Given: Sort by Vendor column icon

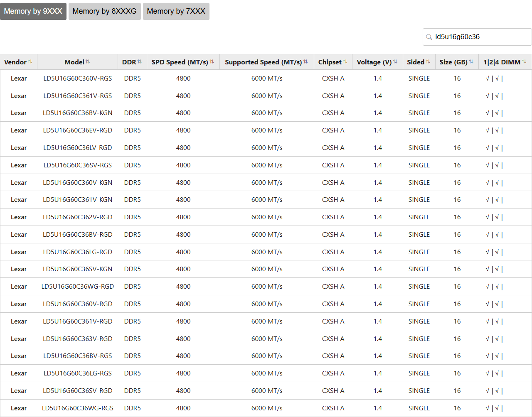Looking at the screenshot, I should (x=30, y=62).
